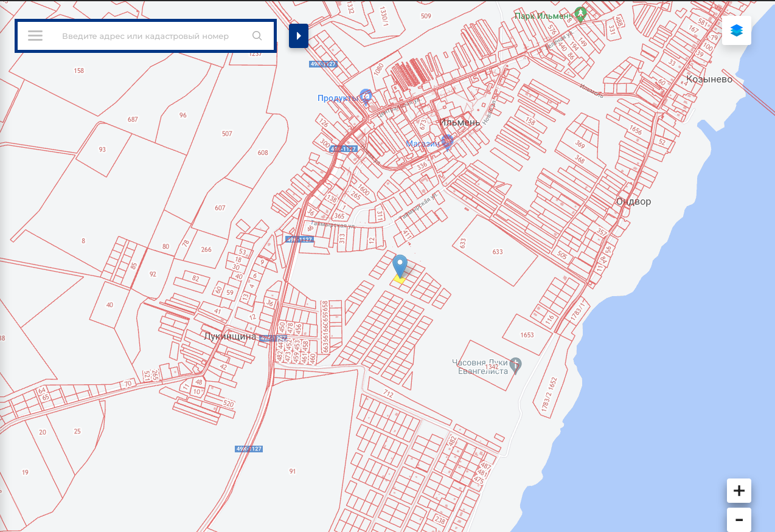Click the Лукинщина village label

point(230,336)
